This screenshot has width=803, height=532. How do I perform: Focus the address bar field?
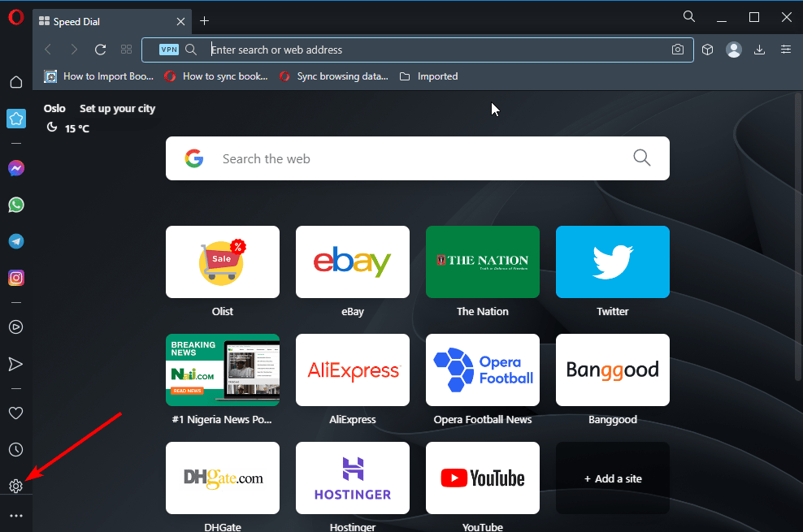418,50
